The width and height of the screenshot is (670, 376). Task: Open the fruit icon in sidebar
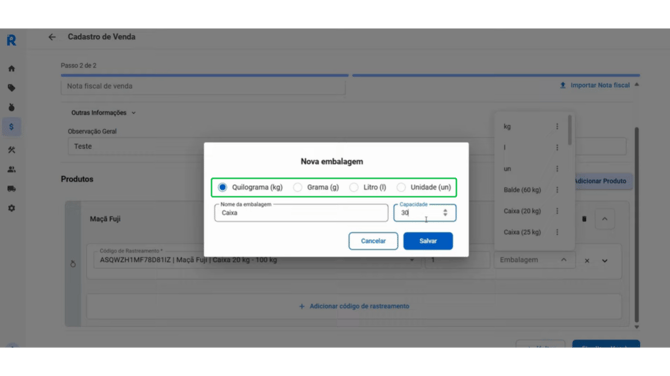click(12, 107)
